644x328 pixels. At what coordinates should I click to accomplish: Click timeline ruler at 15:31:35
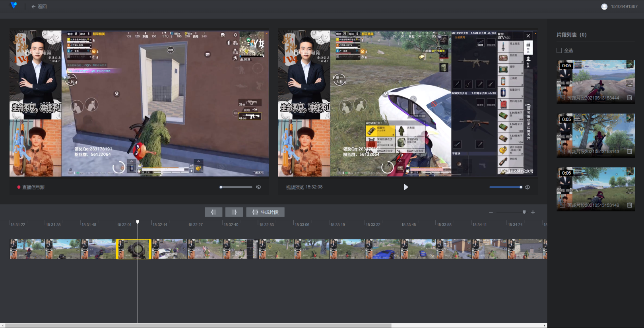[x=53, y=225]
